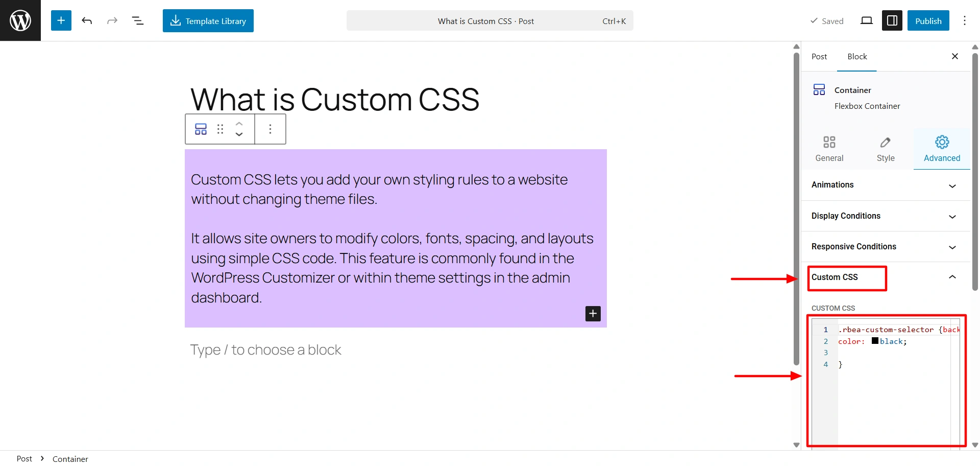Screen dimensions: 980x466
Task: Expand the Display Conditions panel
Action: [x=886, y=216]
